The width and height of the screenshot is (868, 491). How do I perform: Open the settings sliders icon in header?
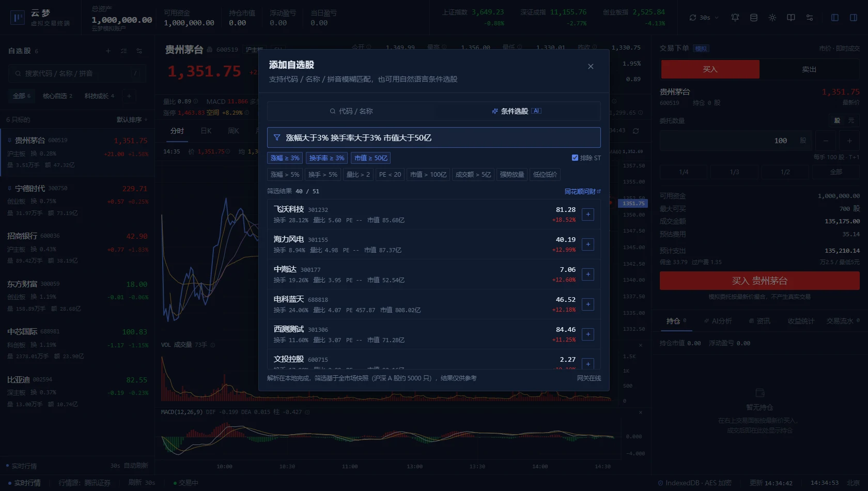pyautogui.click(x=810, y=18)
